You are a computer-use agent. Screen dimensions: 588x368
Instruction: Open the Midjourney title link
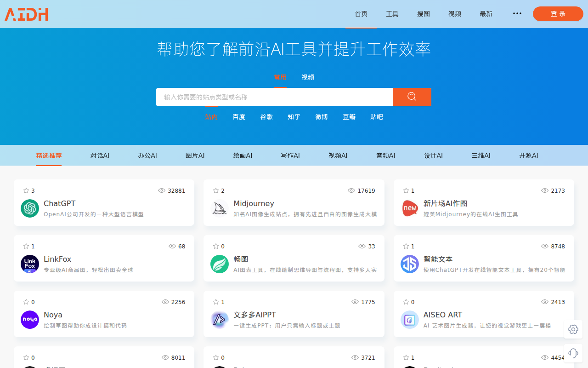click(x=254, y=203)
